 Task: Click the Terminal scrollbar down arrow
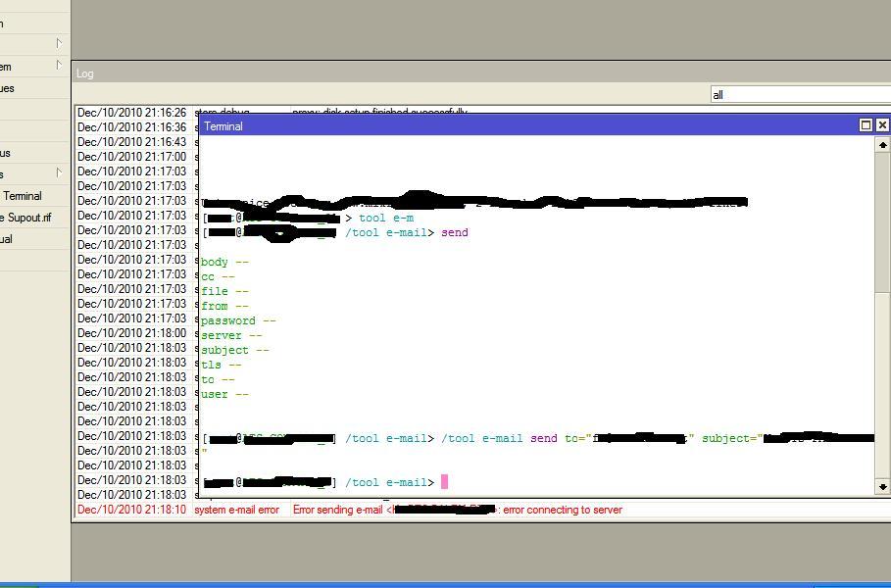pyautogui.click(x=882, y=487)
